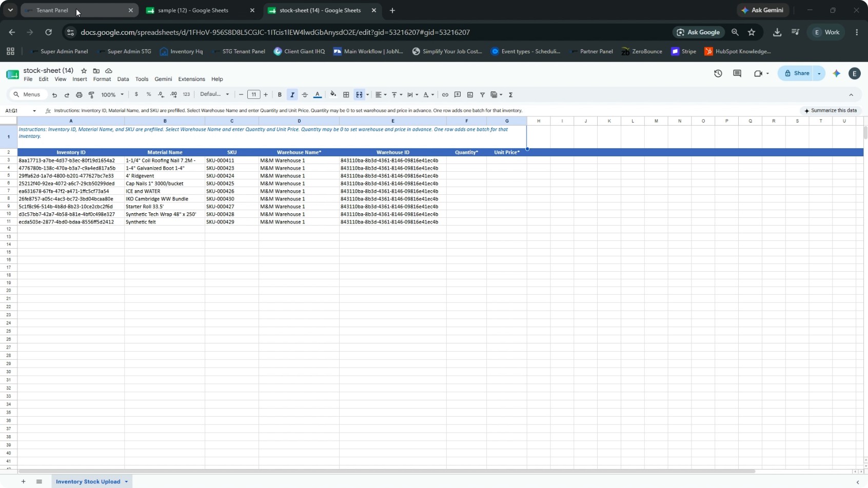868x488 pixels.
Task: Open table views dropdown
Action: coord(497,95)
